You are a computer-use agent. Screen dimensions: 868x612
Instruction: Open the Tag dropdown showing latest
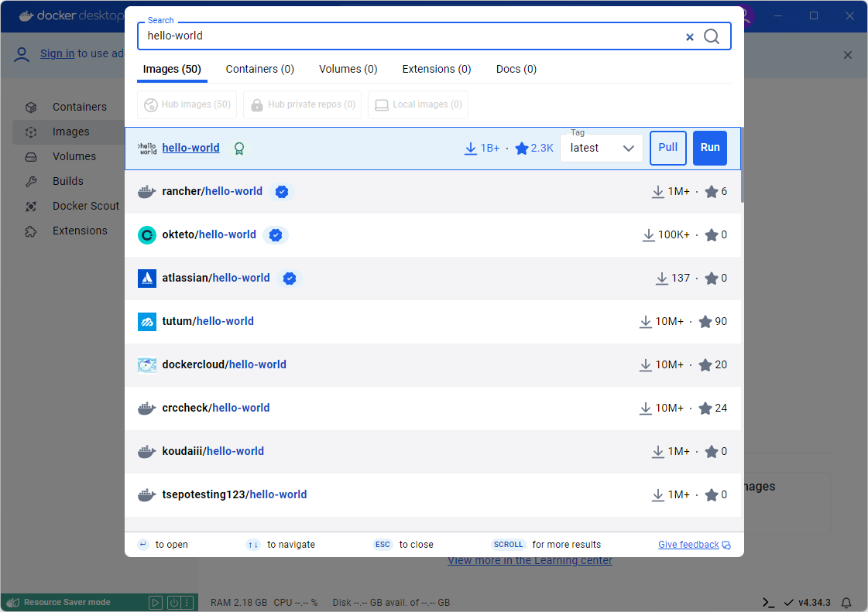point(602,149)
